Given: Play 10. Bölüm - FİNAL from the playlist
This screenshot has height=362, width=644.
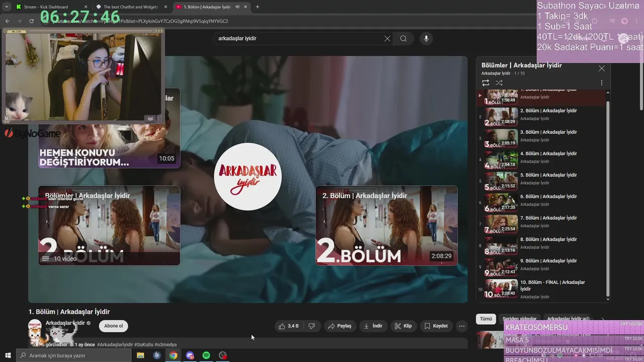Looking at the screenshot, I should click(x=542, y=289).
